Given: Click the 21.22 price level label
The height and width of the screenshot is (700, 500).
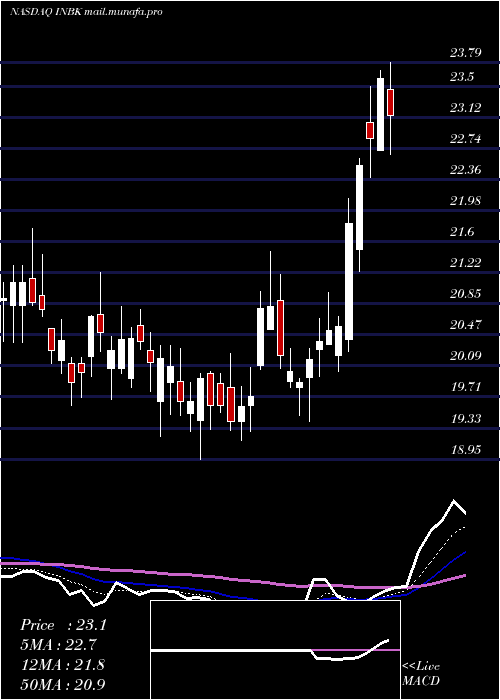Looking at the screenshot, I should (x=466, y=263).
